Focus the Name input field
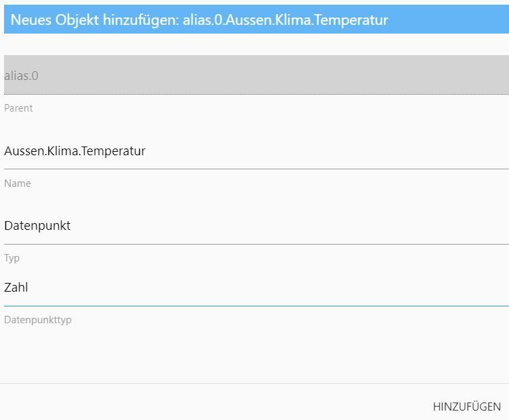Image resolution: width=509 pixels, height=420 pixels. (x=256, y=151)
